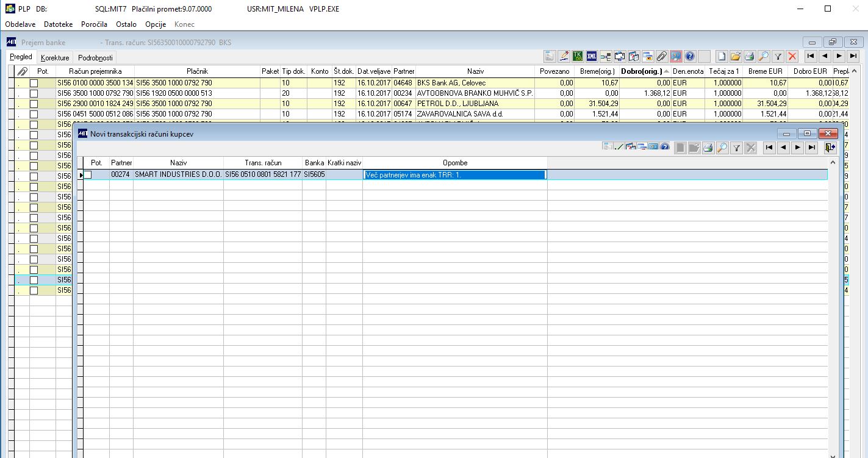Screen dimensions: 868x458
Task: Click partner code 00274 in dialog
Action: [x=121, y=174]
